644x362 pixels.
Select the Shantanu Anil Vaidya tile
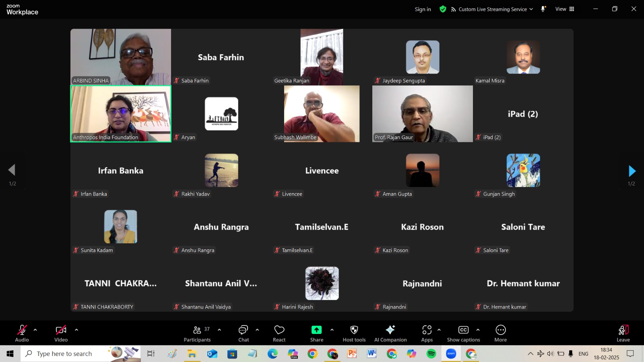221,283
